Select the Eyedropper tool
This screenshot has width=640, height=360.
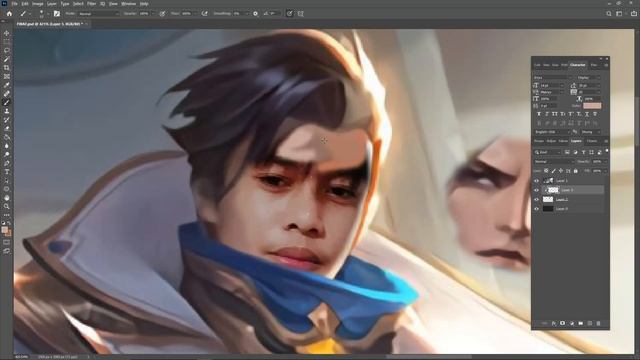coord(7,85)
